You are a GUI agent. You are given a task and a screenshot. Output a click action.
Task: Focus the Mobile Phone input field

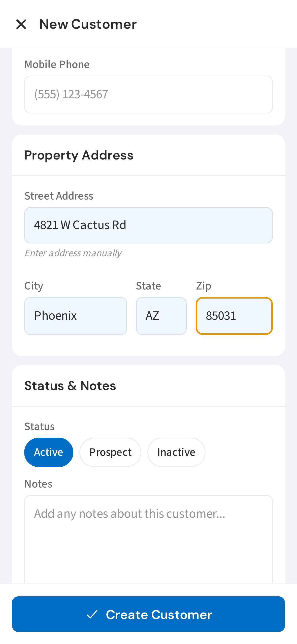pos(148,94)
